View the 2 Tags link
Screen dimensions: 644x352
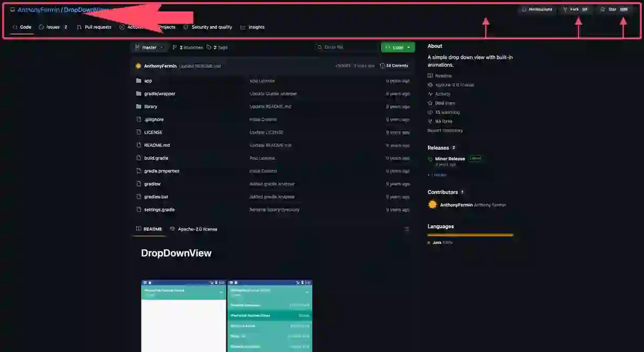217,48
